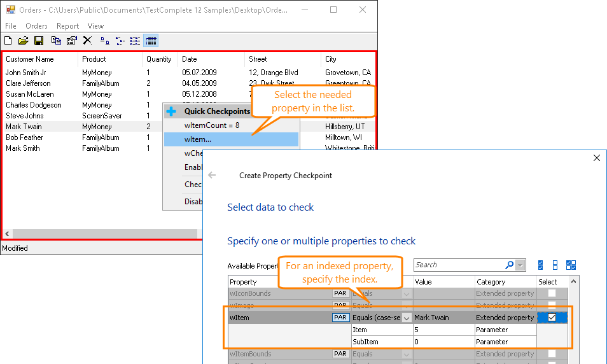
Task: Expand the Equals dropdown in wIconBounds row
Action: pos(407,293)
